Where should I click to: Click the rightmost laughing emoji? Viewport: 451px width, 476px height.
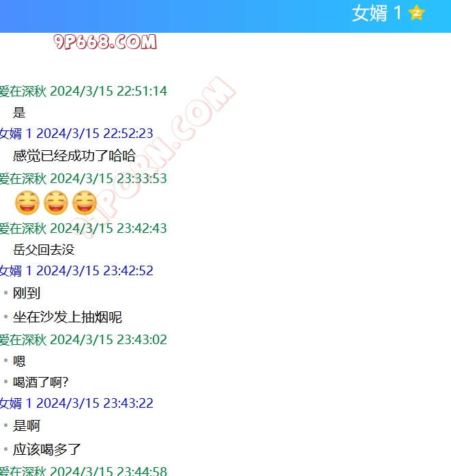click(85, 203)
